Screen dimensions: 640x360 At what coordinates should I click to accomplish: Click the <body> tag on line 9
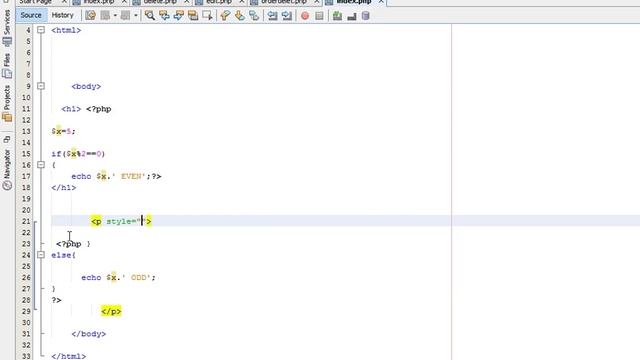pos(86,87)
